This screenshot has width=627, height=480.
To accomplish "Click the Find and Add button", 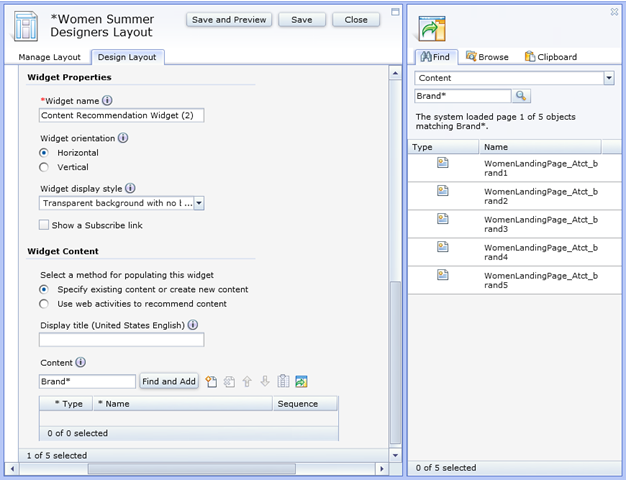I will point(169,382).
